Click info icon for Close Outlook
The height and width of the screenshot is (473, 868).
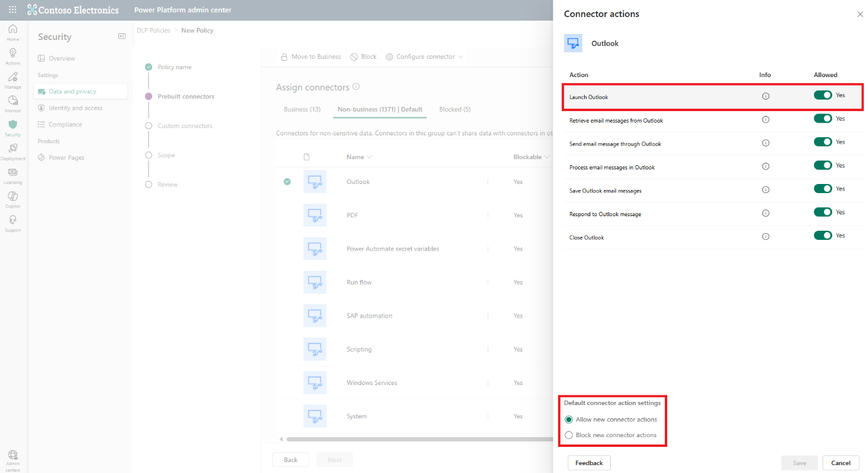[x=765, y=237]
